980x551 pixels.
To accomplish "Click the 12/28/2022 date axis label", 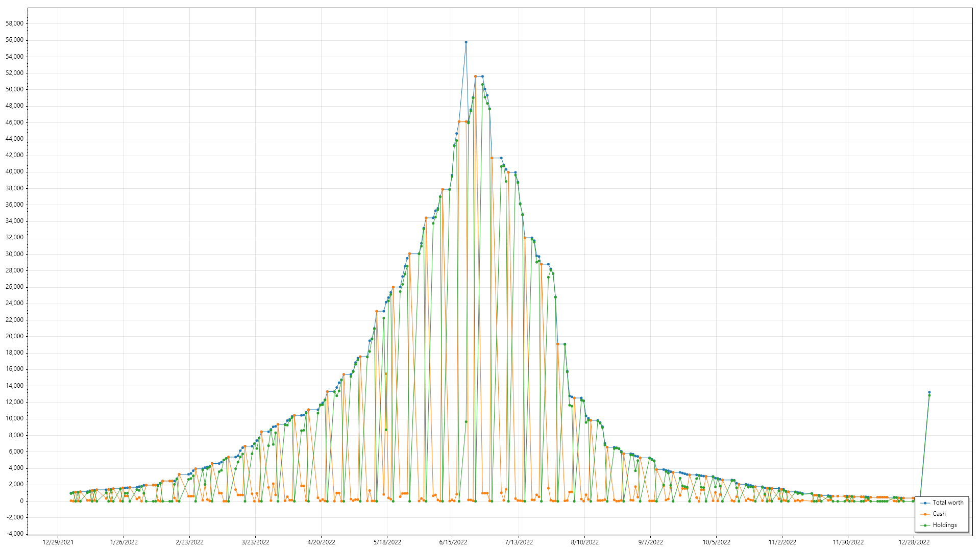I will 914,542.
